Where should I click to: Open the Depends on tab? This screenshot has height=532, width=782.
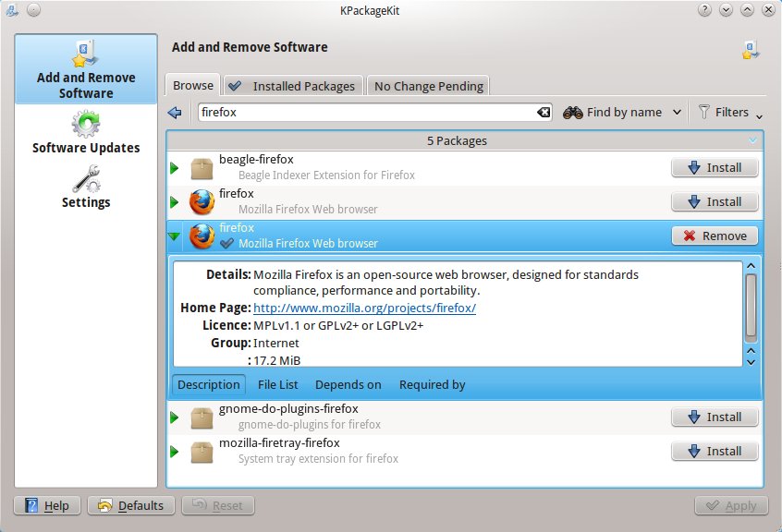348,384
